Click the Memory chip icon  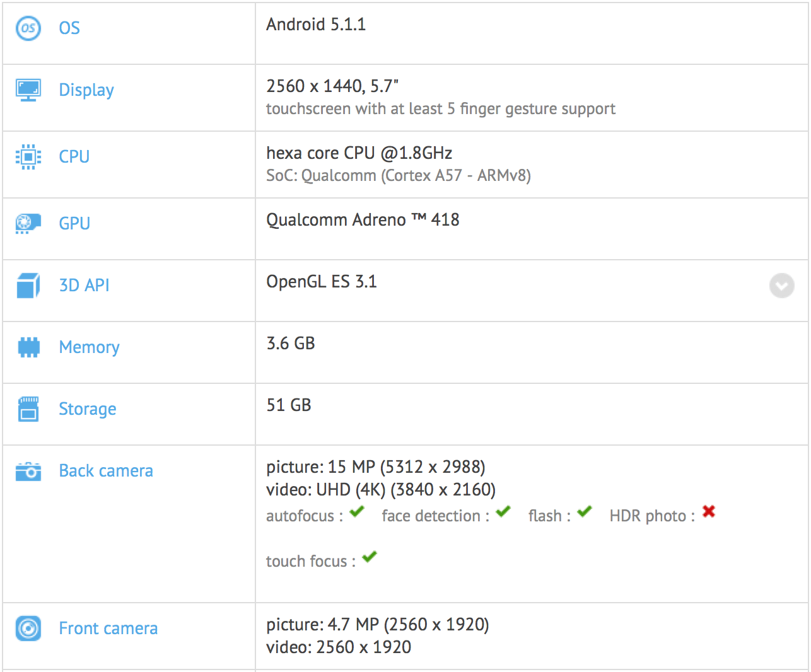point(28,347)
